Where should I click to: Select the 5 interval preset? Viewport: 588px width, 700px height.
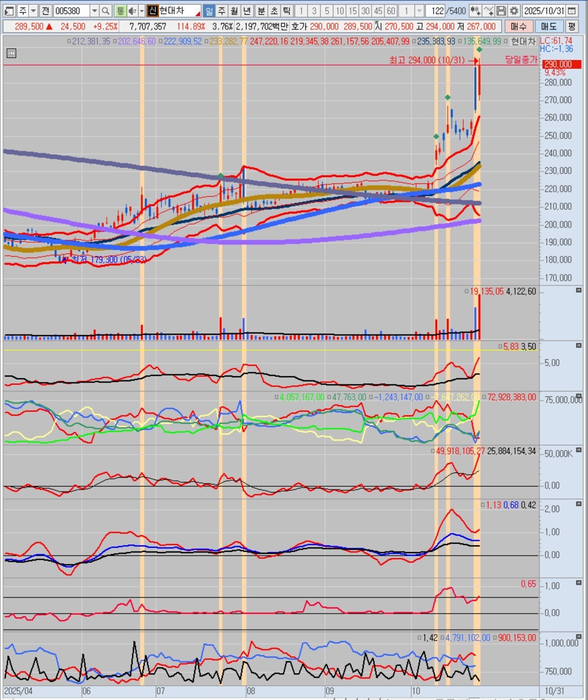click(x=327, y=11)
